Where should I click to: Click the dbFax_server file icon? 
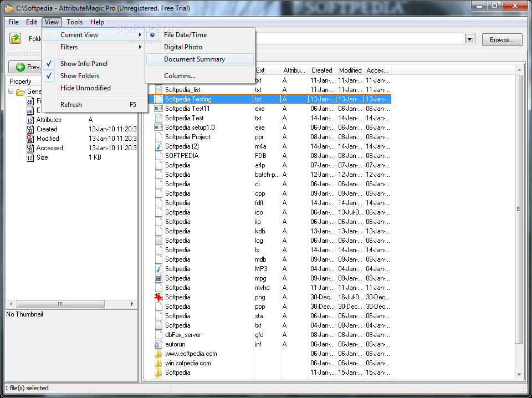tap(158, 335)
